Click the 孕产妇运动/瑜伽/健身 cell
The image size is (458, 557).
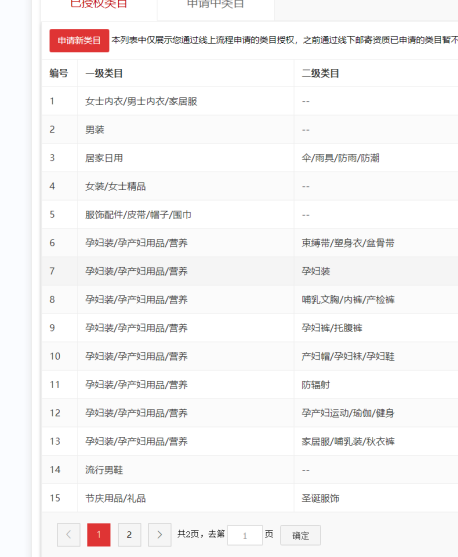376,413
